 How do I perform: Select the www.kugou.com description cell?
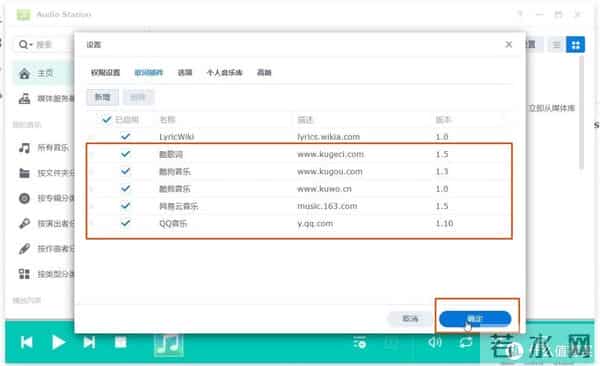[329, 172]
